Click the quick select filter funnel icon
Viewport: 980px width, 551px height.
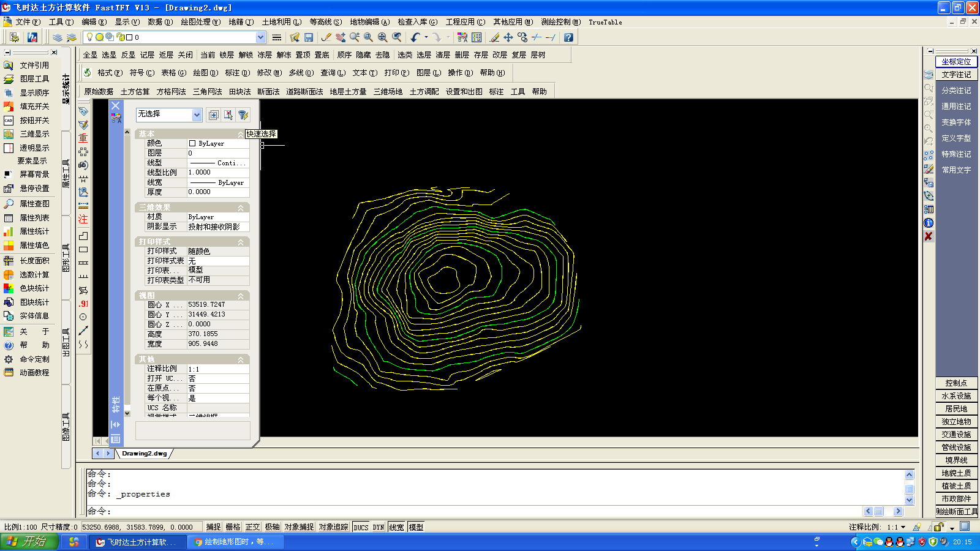(x=243, y=114)
